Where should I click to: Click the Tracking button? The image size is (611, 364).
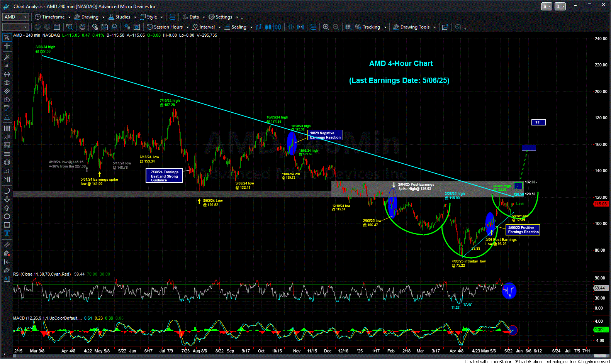click(x=368, y=27)
